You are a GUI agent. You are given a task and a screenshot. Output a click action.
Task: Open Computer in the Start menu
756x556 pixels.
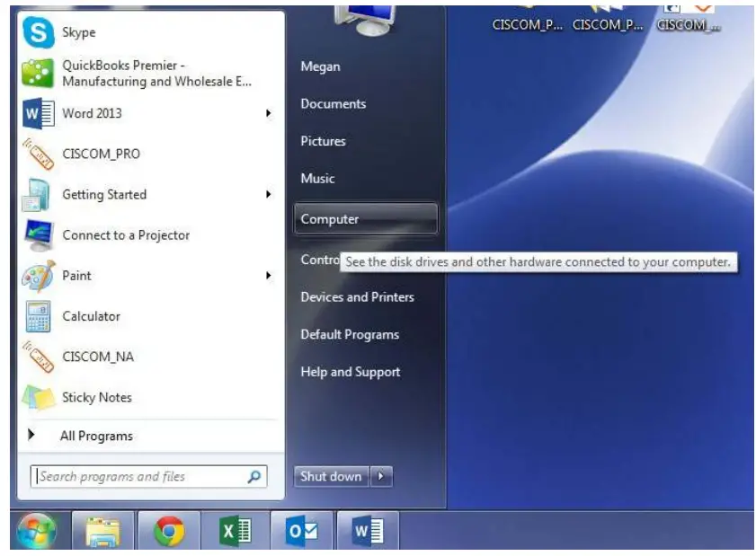click(x=366, y=219)
